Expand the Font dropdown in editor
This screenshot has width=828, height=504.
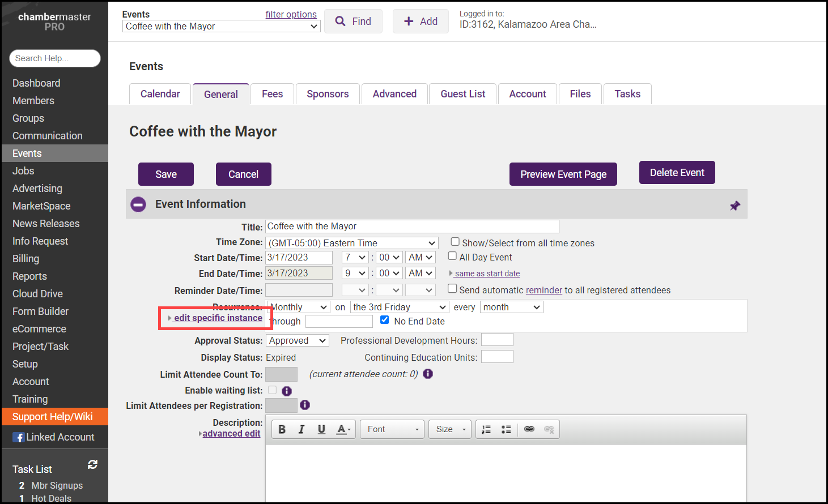[x=392, y=429]
